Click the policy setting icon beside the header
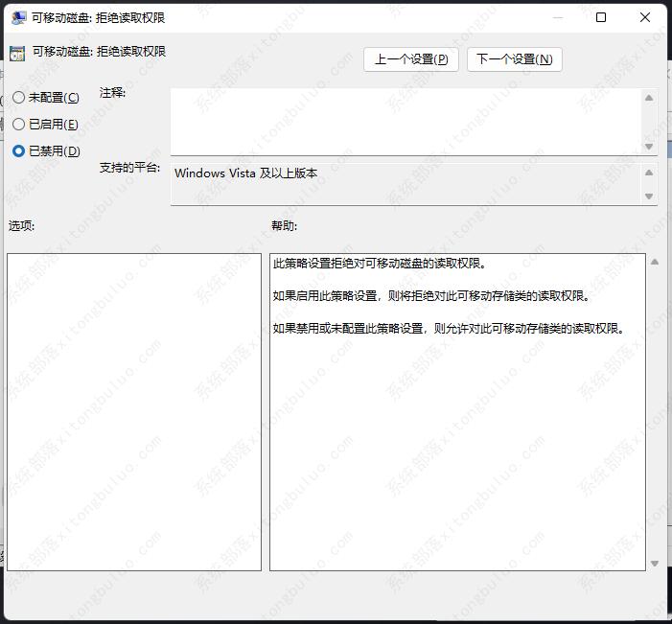Image resolution: width=672 pixels, height=624 pixels. pyautogui.click(x=17, y=54)
